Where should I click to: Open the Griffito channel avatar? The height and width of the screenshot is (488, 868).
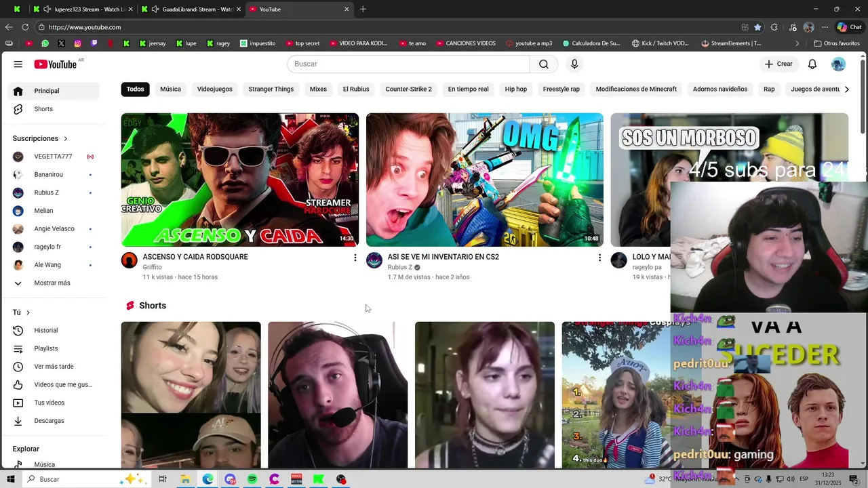point(130,260)
